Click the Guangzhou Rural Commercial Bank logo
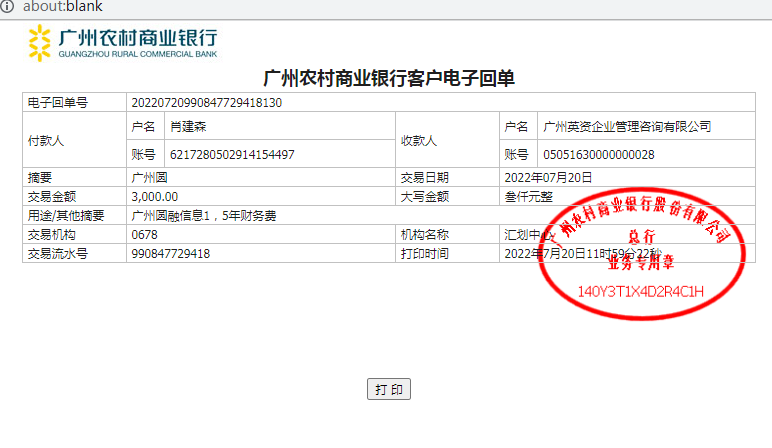The image size is (772, 448). pyautogui.click(x=123, y=43)
